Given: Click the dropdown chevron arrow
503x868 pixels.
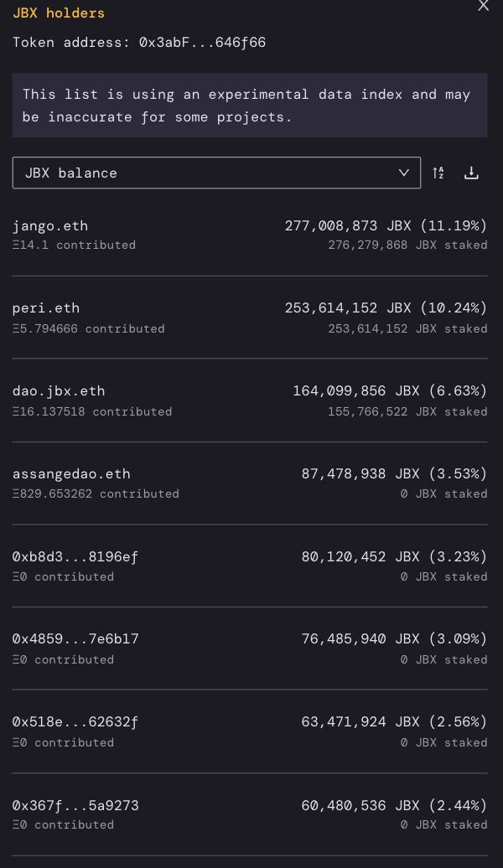Looking at the screenshot, I should pyautogui.click(x=403, y=173).
